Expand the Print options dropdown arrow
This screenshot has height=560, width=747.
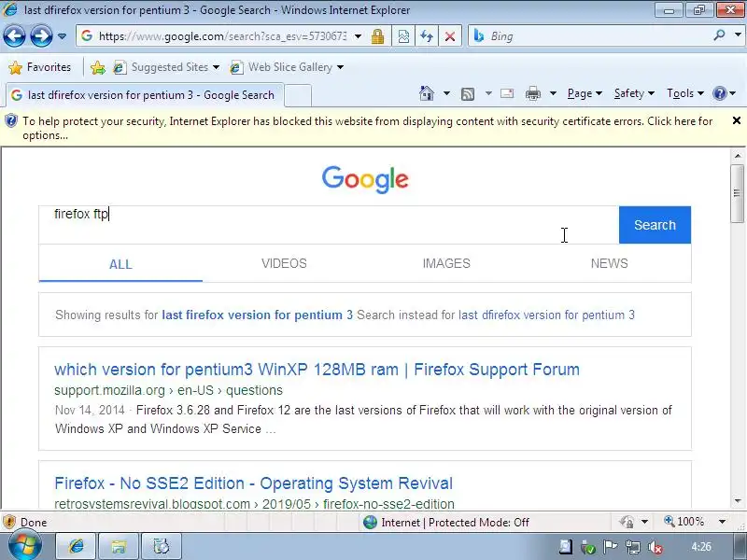553,93
